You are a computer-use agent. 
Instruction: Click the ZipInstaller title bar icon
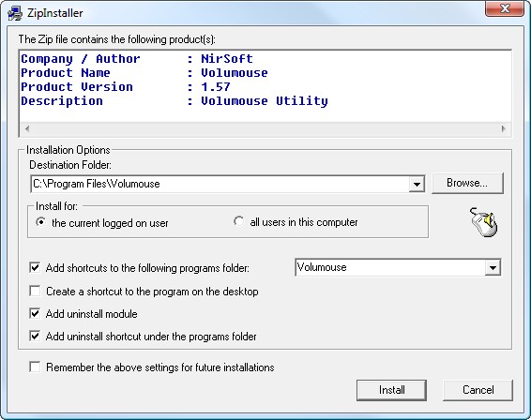pyautogui.click(x=15, y=13)
